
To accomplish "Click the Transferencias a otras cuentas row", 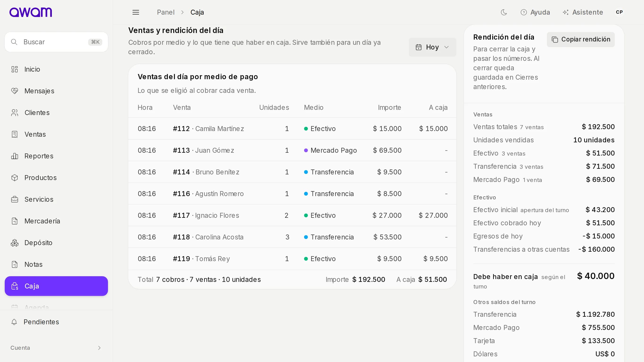I will (x=544, y=249).
